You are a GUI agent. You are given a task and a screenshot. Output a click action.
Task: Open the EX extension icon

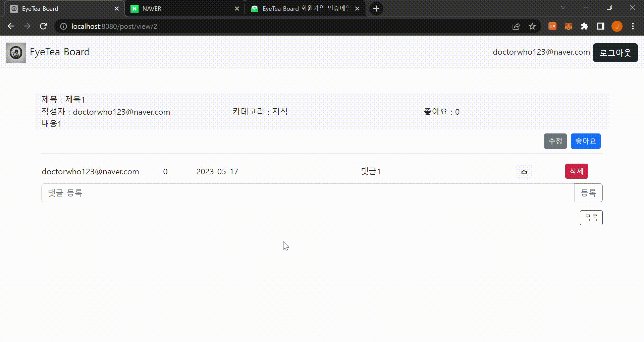tap(552, 26)
